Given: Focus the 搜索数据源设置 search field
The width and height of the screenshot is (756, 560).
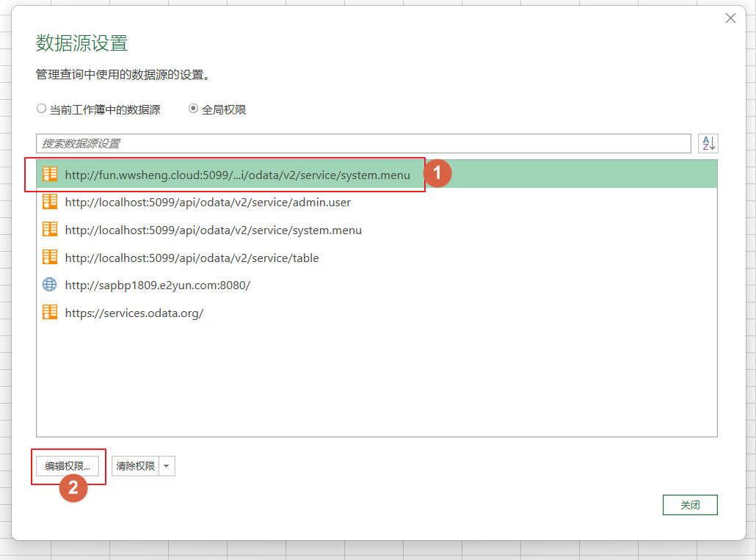Looking at the screenshot, I should [363, 143].
